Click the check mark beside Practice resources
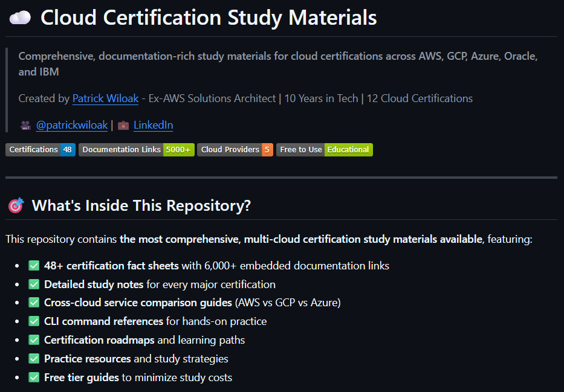The height and width of the screenshot is (392, 564). 34,359
